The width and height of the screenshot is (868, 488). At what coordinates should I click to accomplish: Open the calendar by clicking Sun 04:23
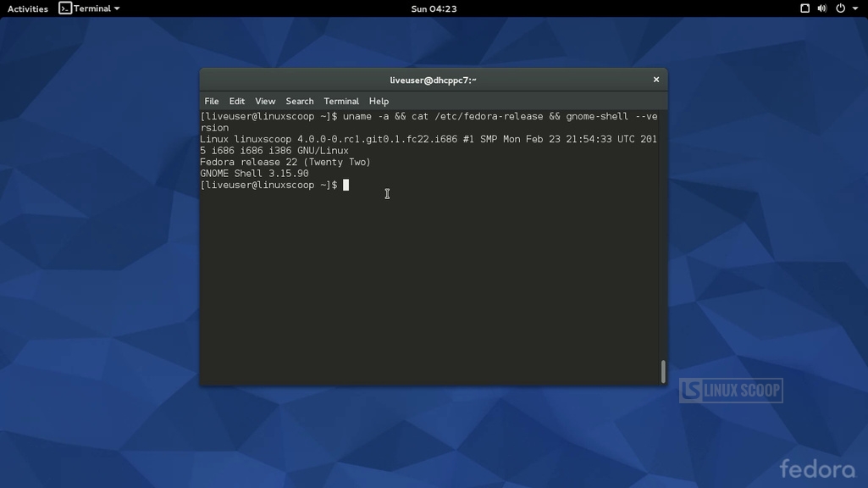(x=433, y=8)
